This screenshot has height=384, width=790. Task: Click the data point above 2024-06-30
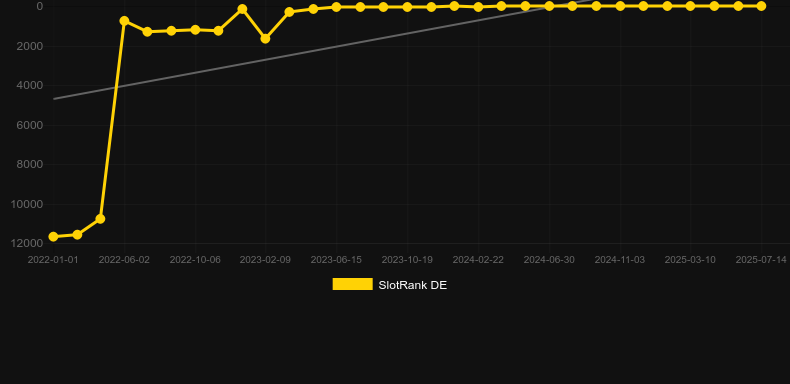click(549, 6)
